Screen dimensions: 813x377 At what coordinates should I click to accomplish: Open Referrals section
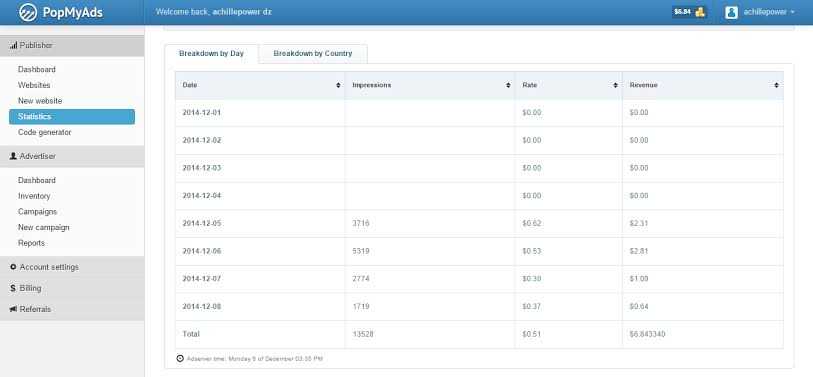coord(72,309)
